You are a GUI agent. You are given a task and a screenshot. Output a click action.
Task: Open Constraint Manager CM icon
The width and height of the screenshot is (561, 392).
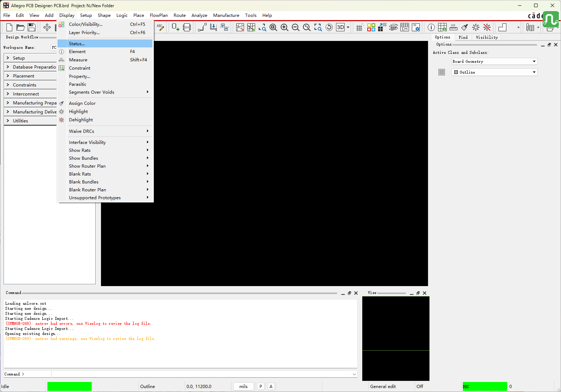405,27
